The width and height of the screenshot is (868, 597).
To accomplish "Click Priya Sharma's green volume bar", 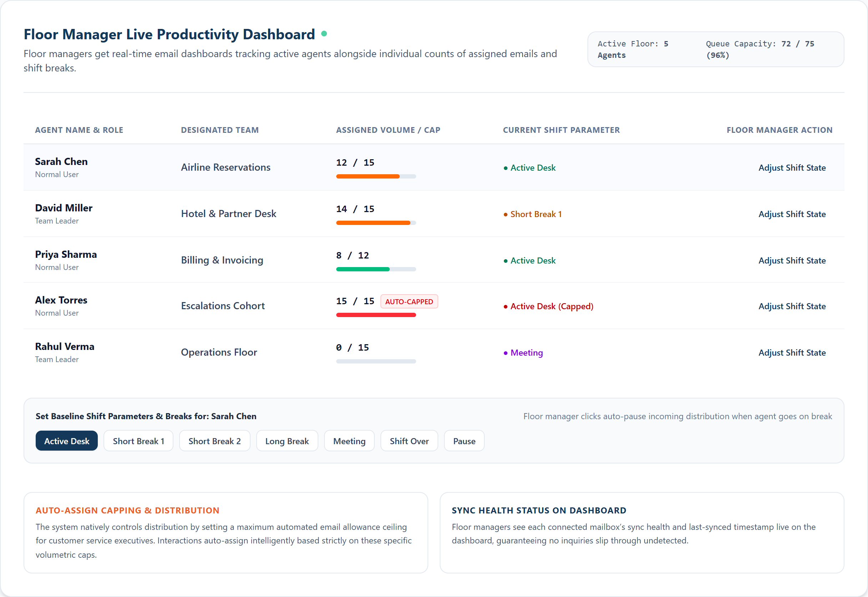I will pyautogui.click(x=376, y=269).
